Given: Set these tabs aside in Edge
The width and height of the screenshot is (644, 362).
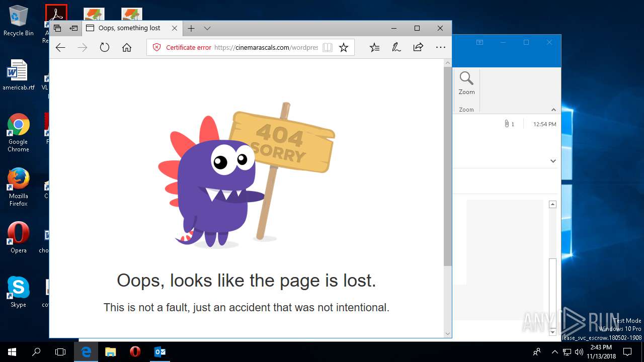Looking at the screenshot, I should pyautogui.click(x=73, y=28).
